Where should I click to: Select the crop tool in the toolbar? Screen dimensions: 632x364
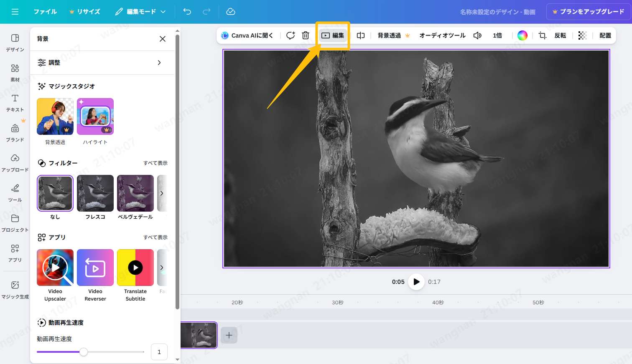pyautogui.click(x=542, y=35)
